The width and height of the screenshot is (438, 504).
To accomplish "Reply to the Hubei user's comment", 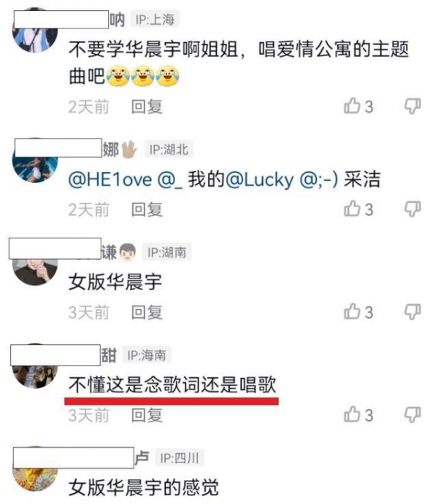I will pyautogui.click(x=147, y=209).
